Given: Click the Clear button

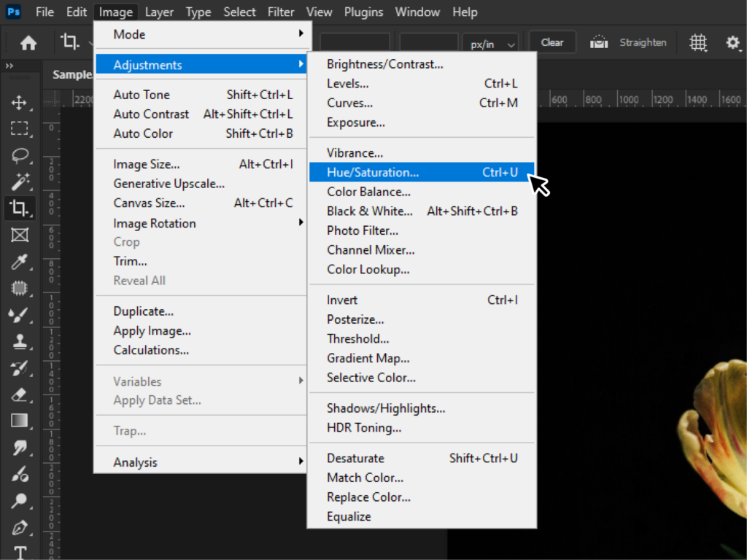Looking at the screenshot, I should coord(552,42).
